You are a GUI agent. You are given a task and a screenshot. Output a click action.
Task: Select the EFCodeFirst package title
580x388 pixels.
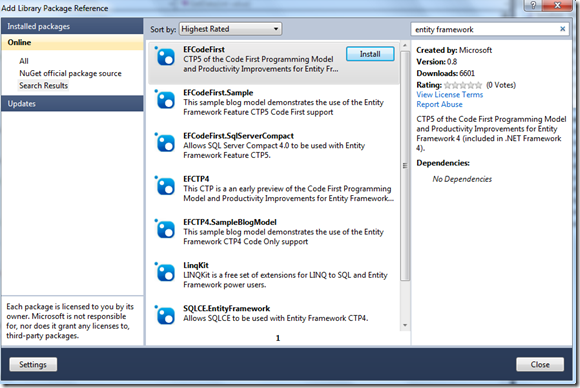pyautogui.click(x=204, y=49)
